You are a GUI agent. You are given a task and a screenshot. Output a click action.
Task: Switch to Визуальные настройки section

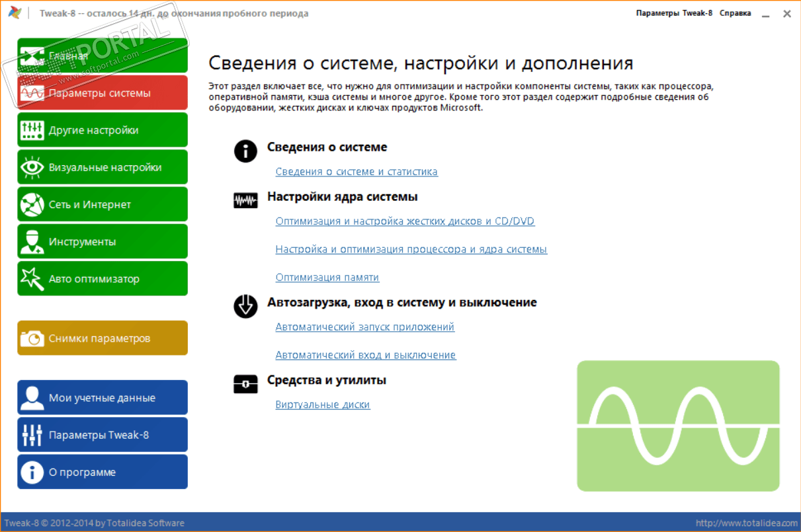[x=103, y=167]
